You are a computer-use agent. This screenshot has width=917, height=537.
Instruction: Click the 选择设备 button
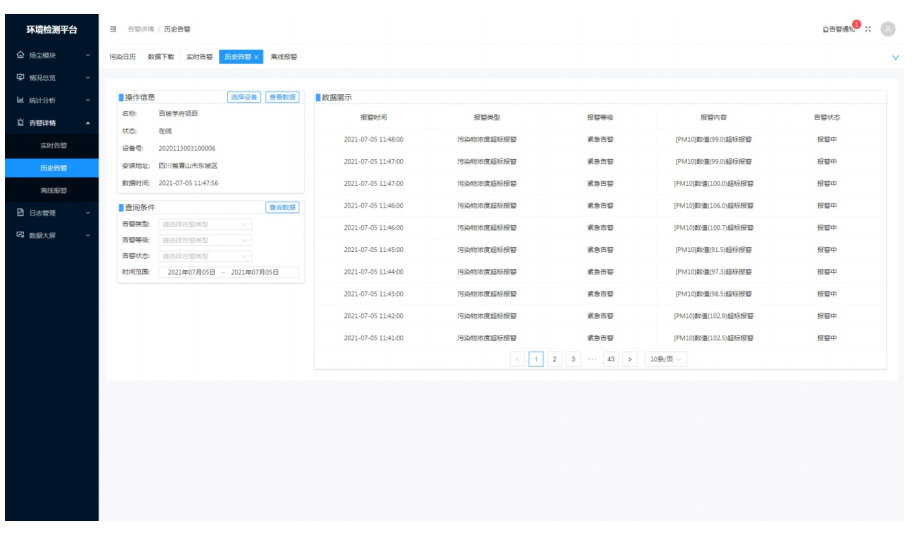[x=244, y=97]
